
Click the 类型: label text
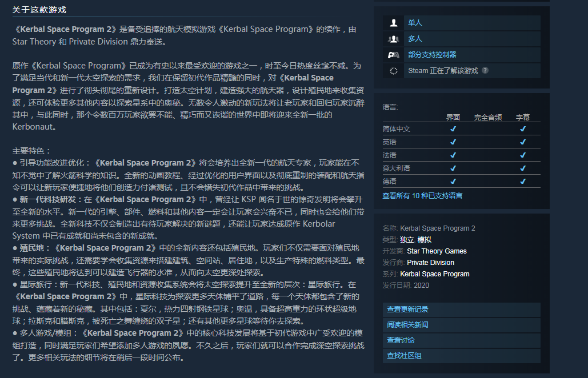(x=390, y=240)
